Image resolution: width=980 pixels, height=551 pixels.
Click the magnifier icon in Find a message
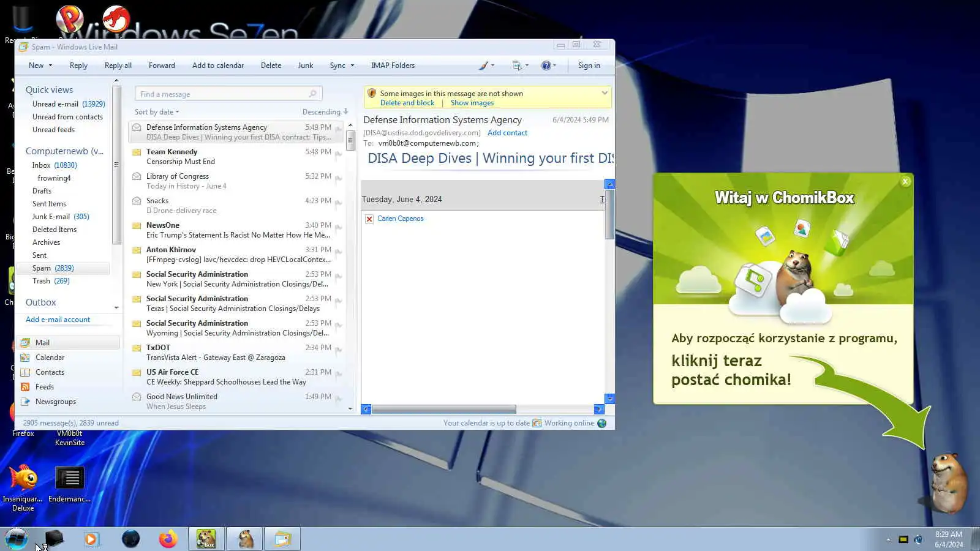[313, 94]
